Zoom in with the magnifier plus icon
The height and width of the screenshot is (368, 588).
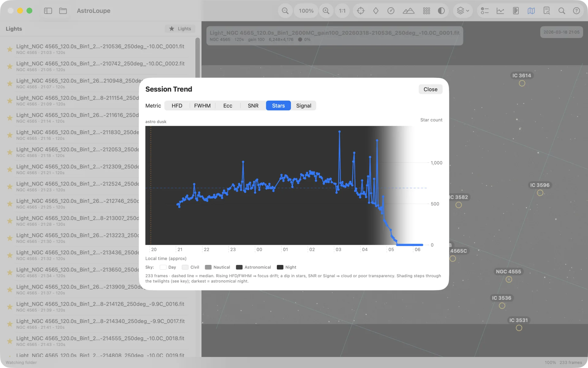point(326,11)
